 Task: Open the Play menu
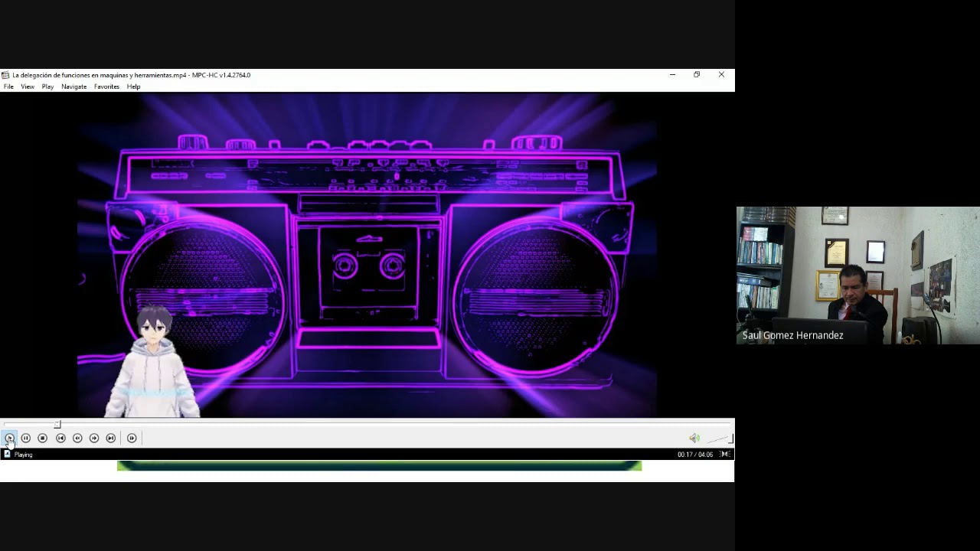pyautogui.click(x=47, y=86)
